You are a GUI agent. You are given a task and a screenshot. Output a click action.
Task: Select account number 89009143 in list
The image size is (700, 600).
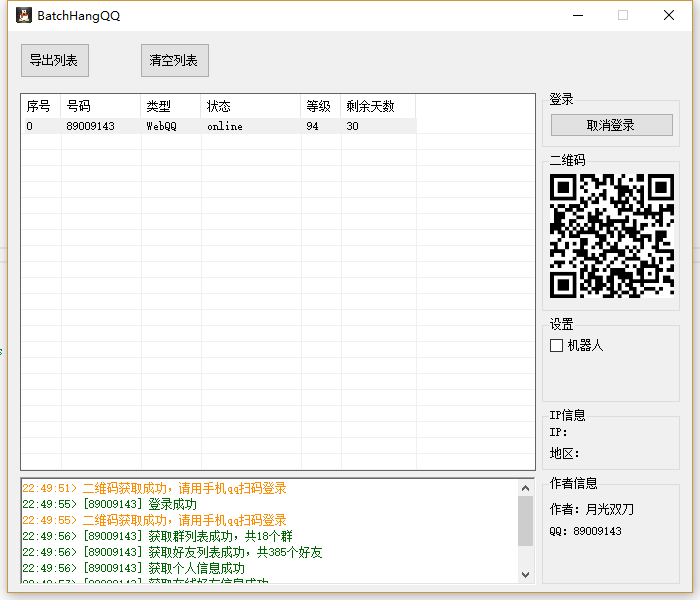[x=91, y=126]
